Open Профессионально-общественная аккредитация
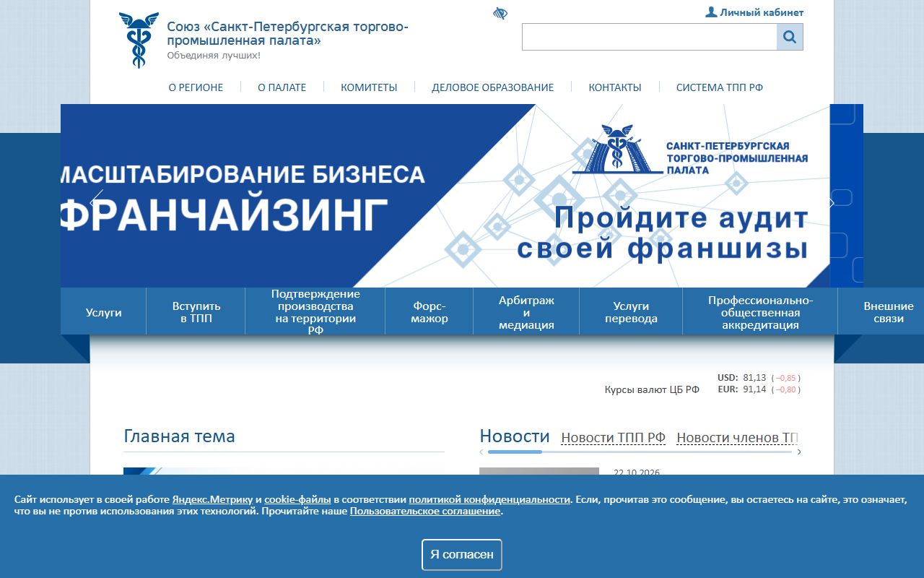The height and width of the screenshot is (578, 924). pyautogui.click(x=760, y=312)
